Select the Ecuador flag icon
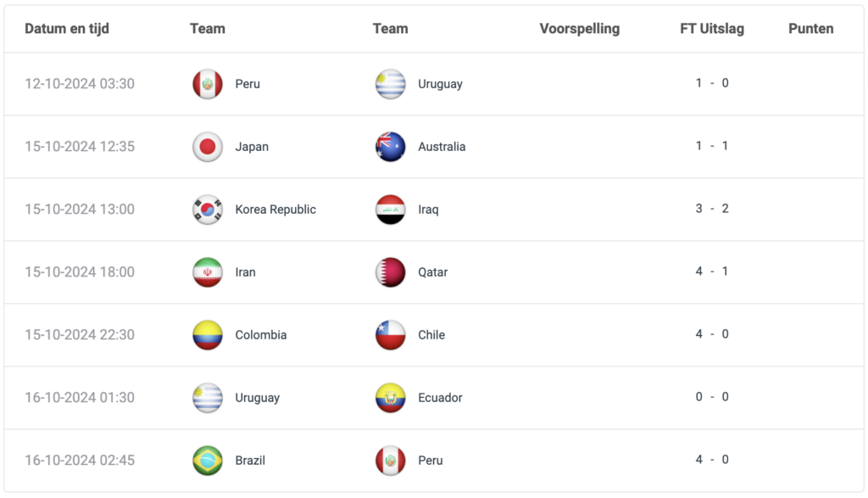Image resolution: width=868 pixels, height=498 pixels. [x=390, y=398]
